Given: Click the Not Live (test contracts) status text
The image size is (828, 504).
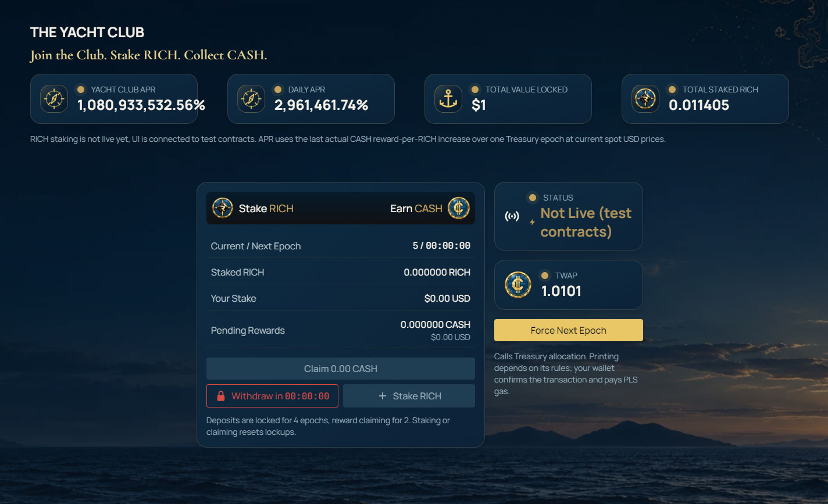Looking at the screenshot, I should (x=586, y=222).
